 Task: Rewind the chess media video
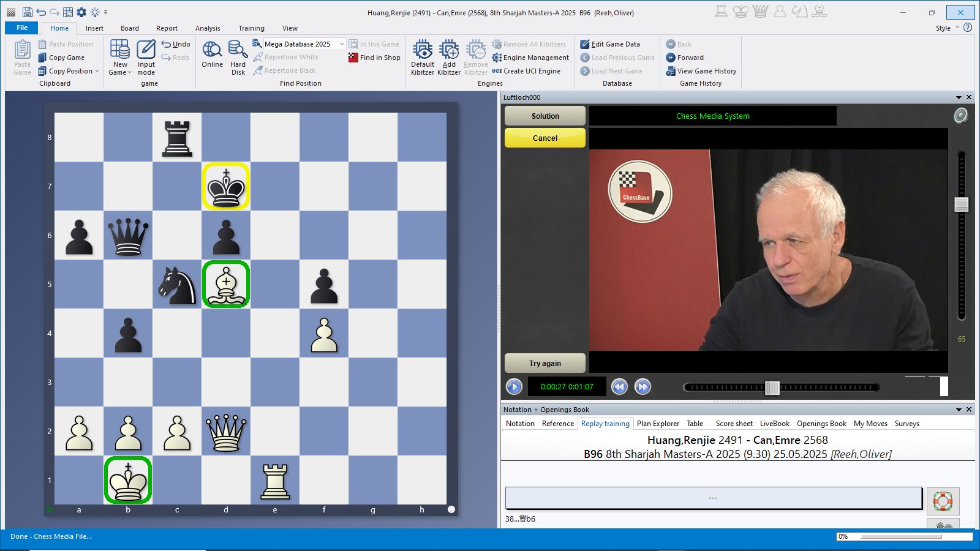coord(619,387)
